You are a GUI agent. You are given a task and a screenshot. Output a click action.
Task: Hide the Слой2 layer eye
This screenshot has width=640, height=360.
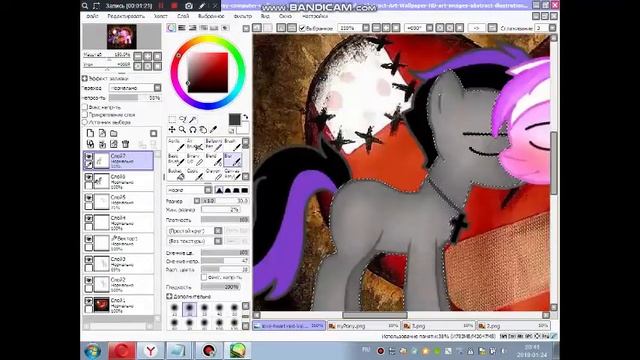(x=89, y=280)
